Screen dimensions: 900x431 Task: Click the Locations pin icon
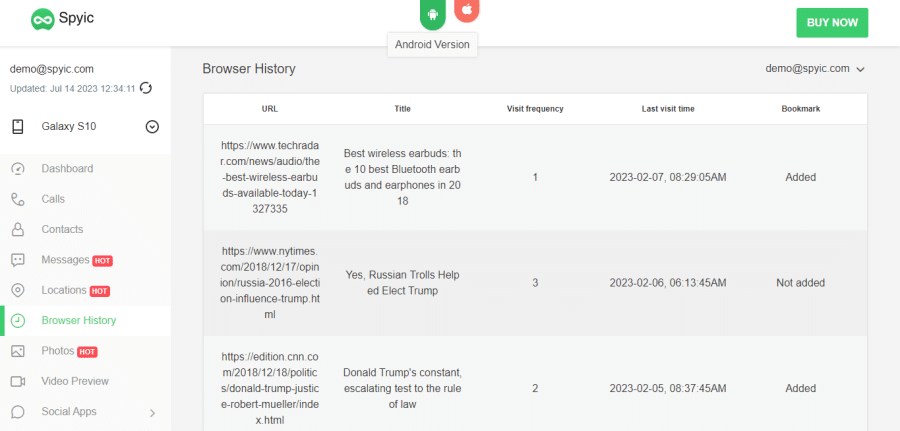[18, 290]
